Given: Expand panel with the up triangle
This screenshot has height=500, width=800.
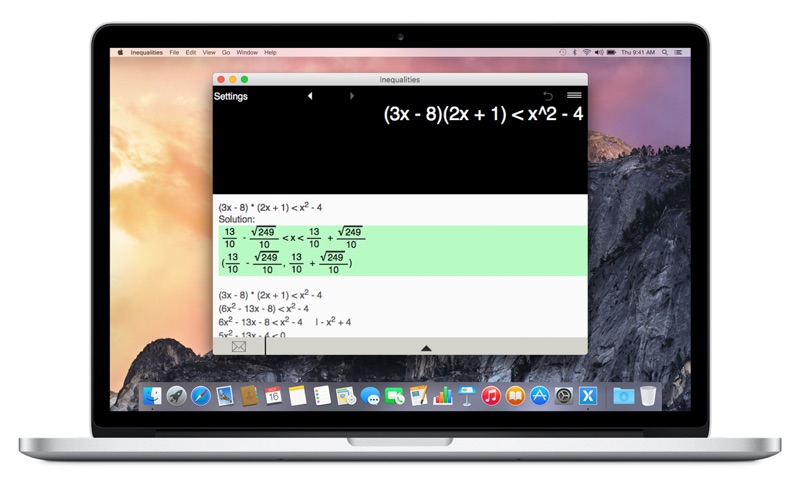Looking at the screenshot, I should point(426,348).
